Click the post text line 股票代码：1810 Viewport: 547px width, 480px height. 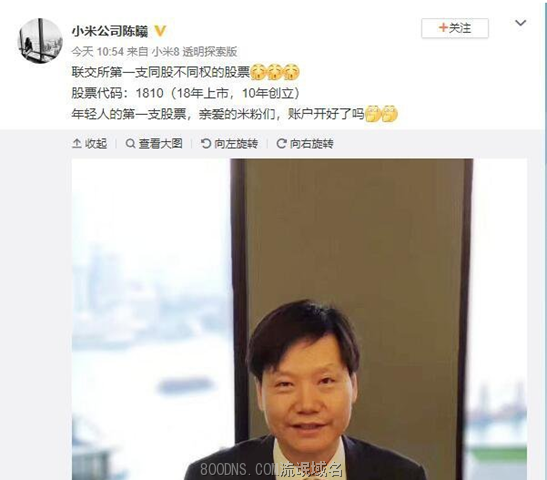click(x=186, y=93)
